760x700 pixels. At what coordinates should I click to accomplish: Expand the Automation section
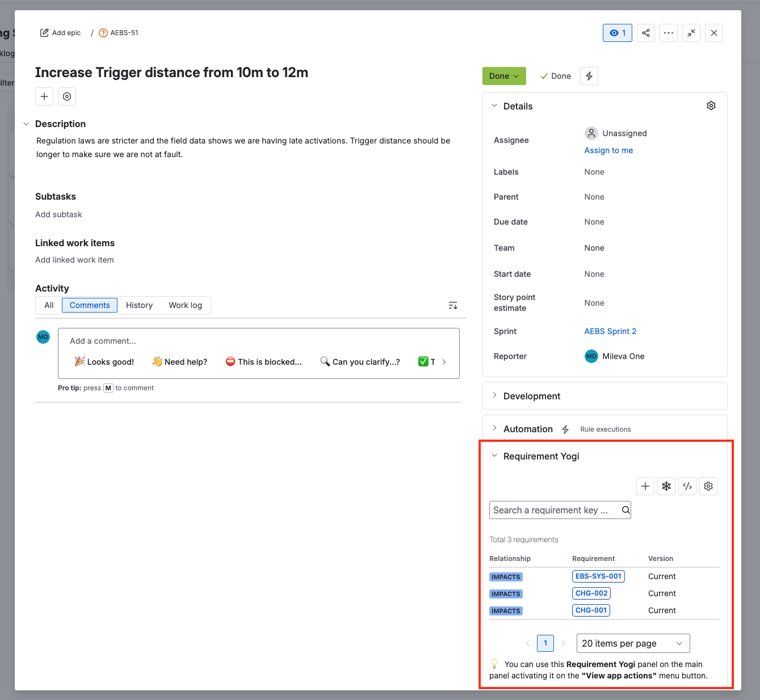tap(494, 429)
